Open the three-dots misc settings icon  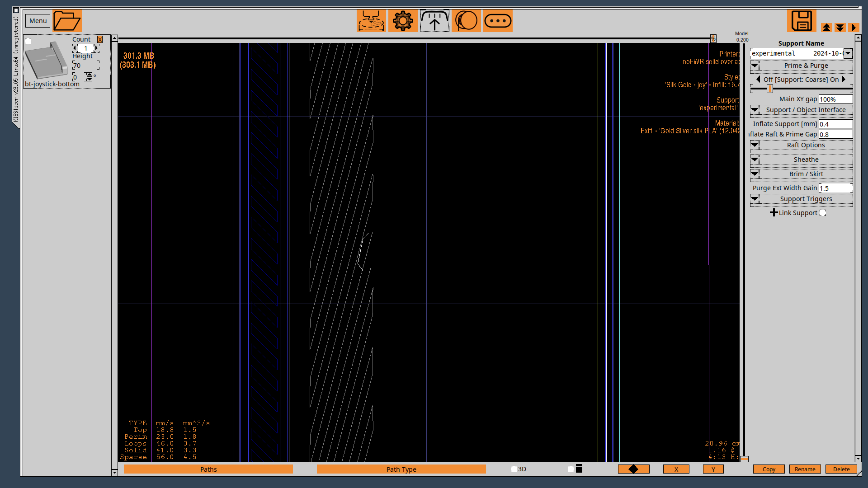click(498, 21)
